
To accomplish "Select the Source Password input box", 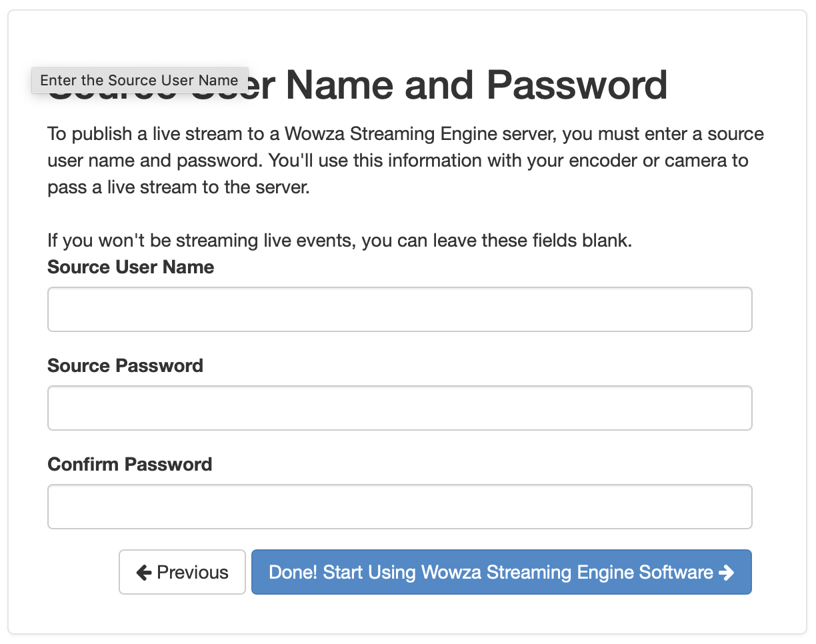I will pyautogui.click(x=400, y=408).
